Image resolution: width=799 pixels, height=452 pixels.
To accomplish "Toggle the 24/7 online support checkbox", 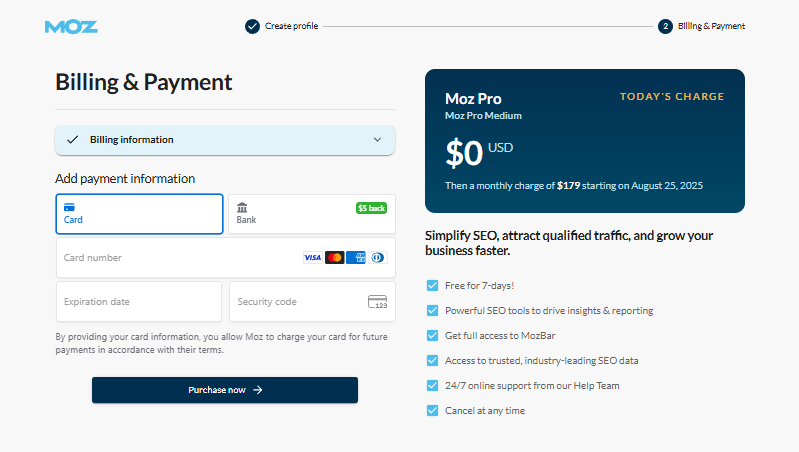I will tap(432, 385).
